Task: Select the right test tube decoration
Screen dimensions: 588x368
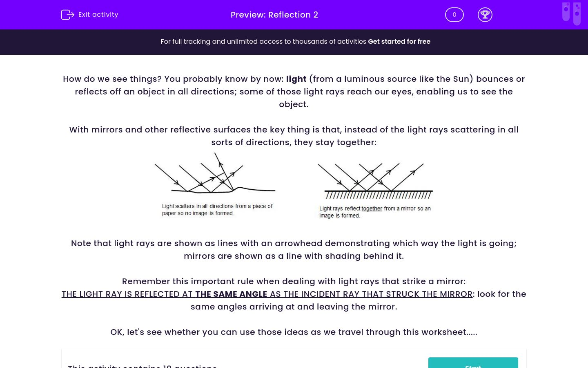Action: click(x=577, y=13)
